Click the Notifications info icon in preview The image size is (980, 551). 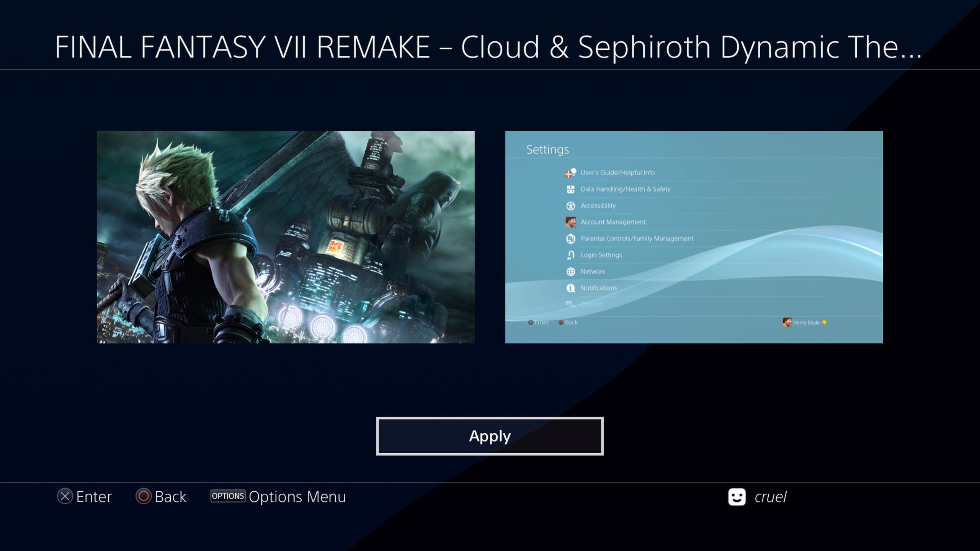tap(570, 288)
